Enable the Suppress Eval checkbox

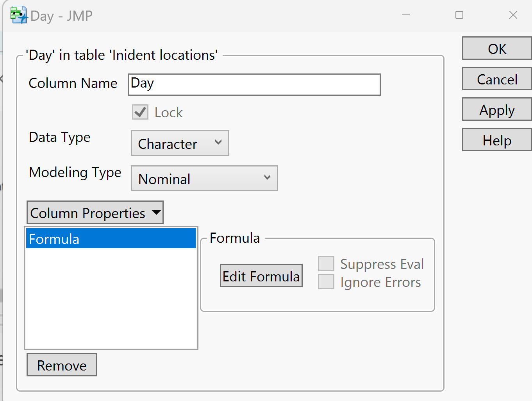(x=326, y=264)
